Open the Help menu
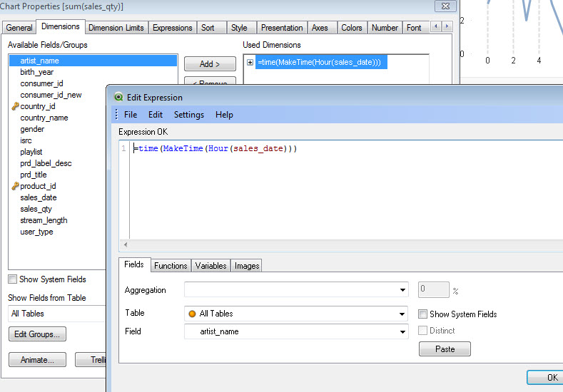 pos(224,115)
